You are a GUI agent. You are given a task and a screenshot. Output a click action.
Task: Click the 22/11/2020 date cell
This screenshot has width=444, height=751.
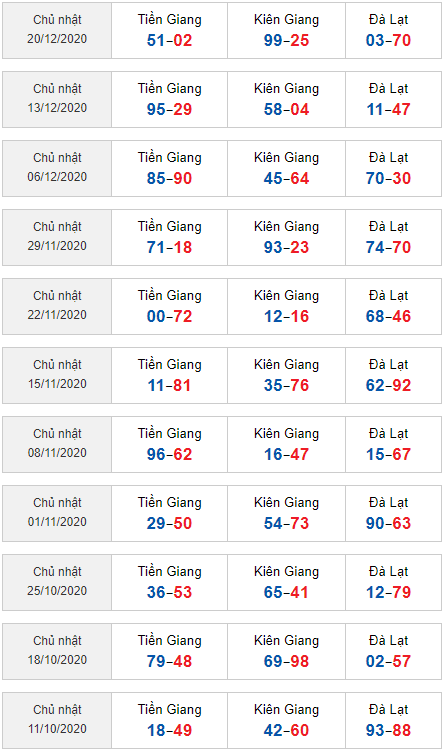coord(57,307)
